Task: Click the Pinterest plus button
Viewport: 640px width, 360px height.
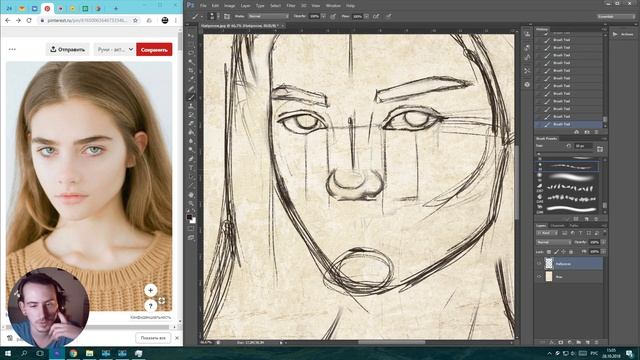Action: click(x=150, y=290)
